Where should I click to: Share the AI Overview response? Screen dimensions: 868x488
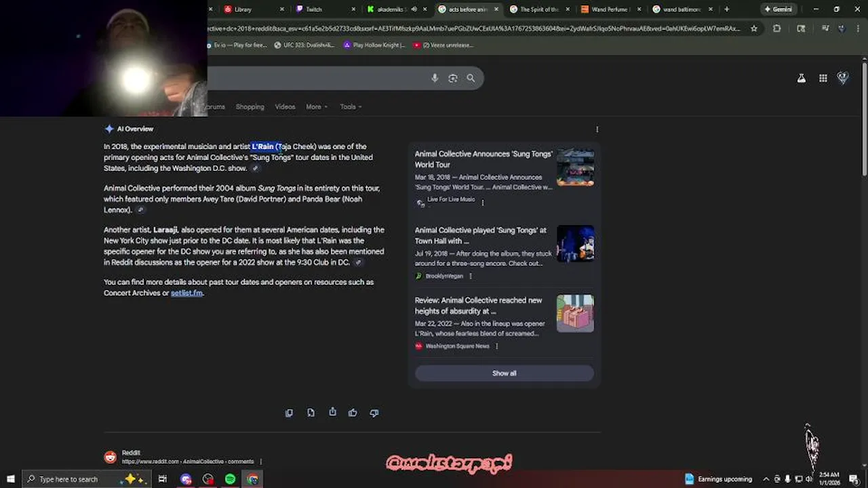coord(332,412)
